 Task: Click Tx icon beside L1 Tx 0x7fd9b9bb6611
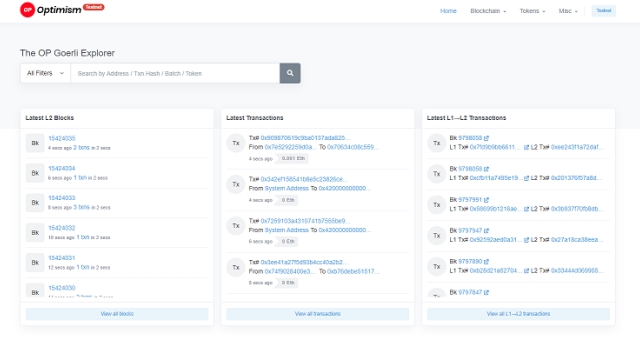click(437, 143)
